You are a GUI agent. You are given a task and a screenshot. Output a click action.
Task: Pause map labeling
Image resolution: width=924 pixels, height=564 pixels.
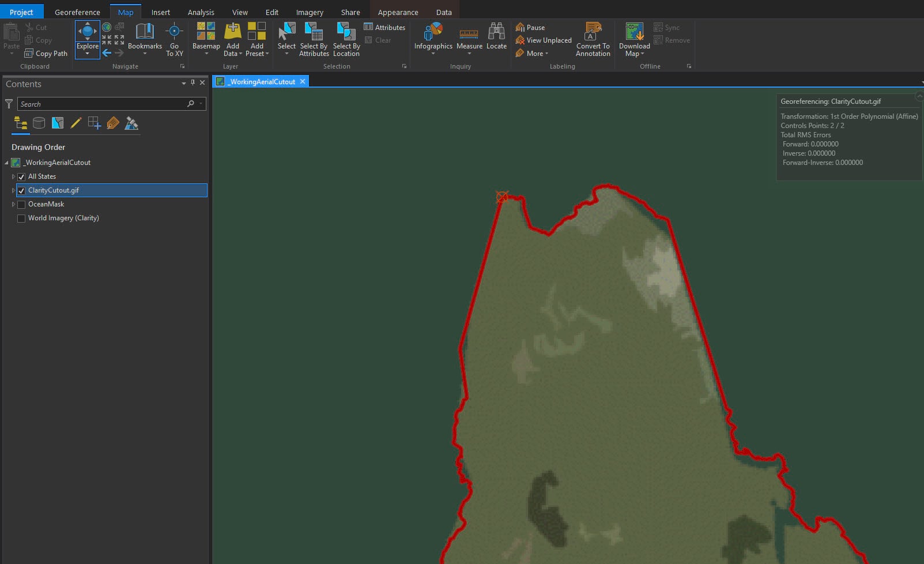(530, 27)
